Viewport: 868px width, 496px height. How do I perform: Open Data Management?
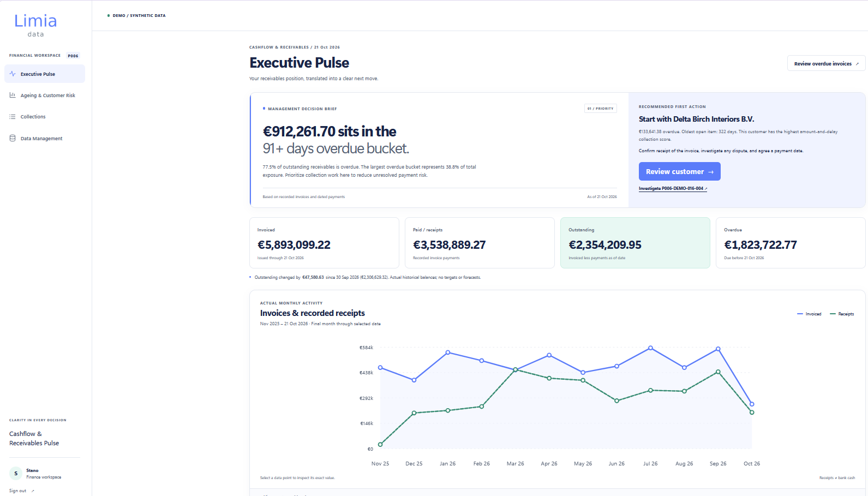click(x=45, y=139)
